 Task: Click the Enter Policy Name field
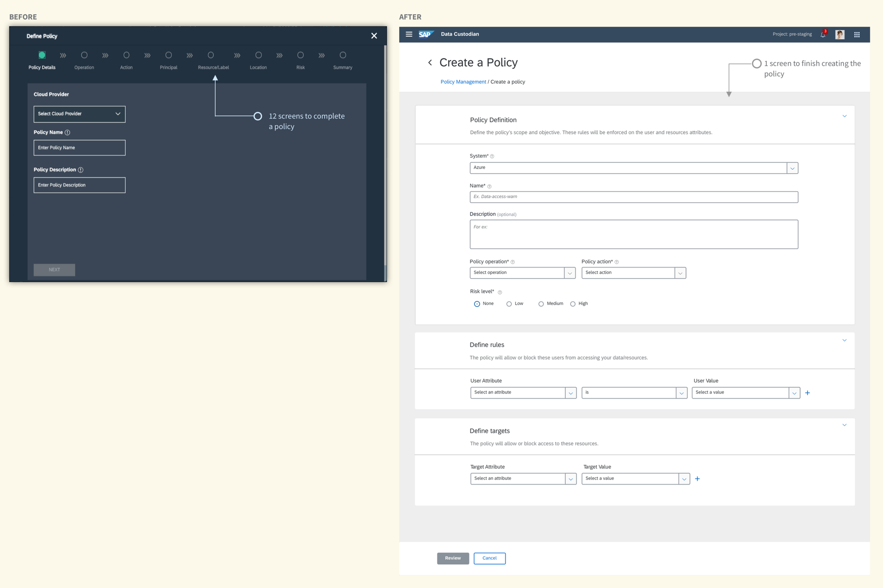79,148
